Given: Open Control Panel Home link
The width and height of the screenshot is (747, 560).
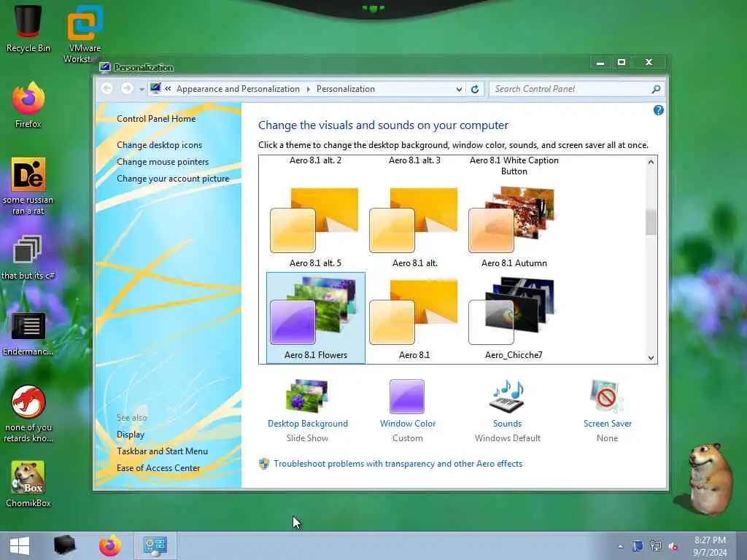Looking at the screenshot, I should 156,119.
